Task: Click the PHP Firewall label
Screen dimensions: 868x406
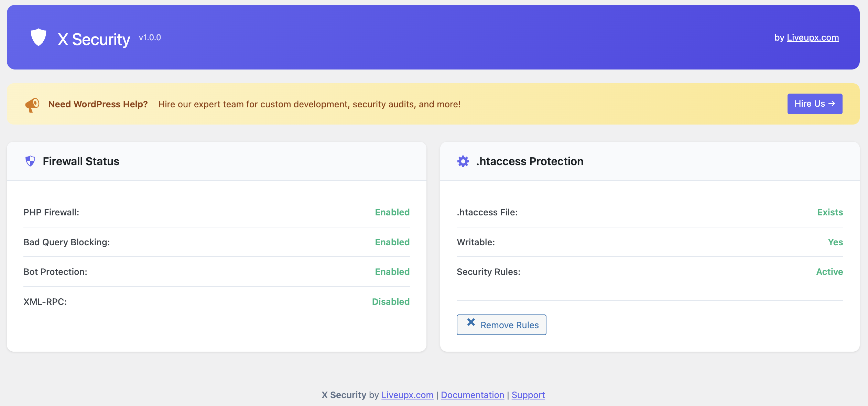Action: tap(51, 212)
